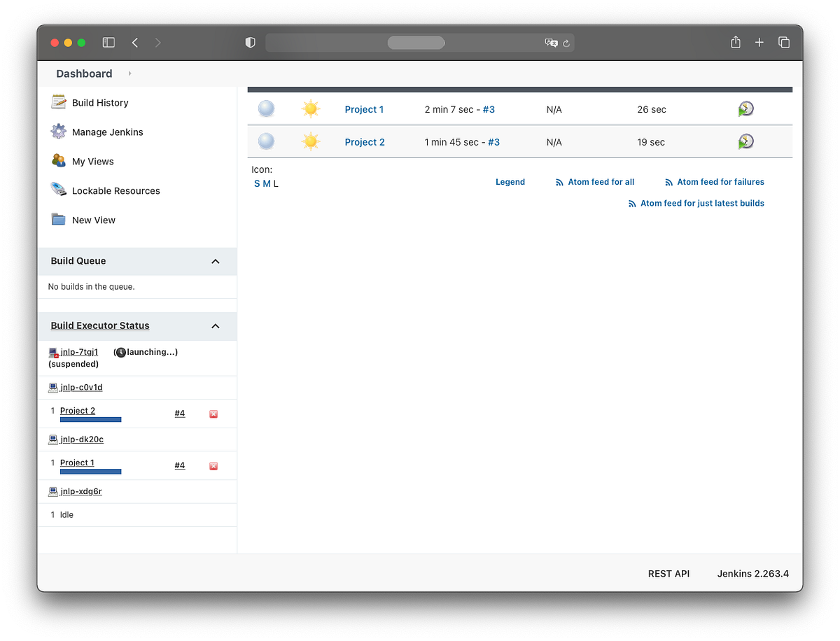Create a New View via the folder icon
Image resolution: width=840 pixels, height=641 pixels.
pyautogui.click(x=59, y=219)
